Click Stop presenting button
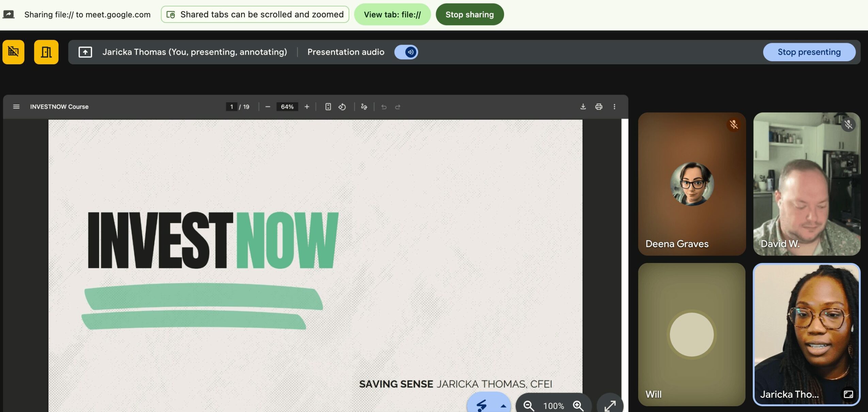Screen dimensions: 868x412 click(809, 52)
